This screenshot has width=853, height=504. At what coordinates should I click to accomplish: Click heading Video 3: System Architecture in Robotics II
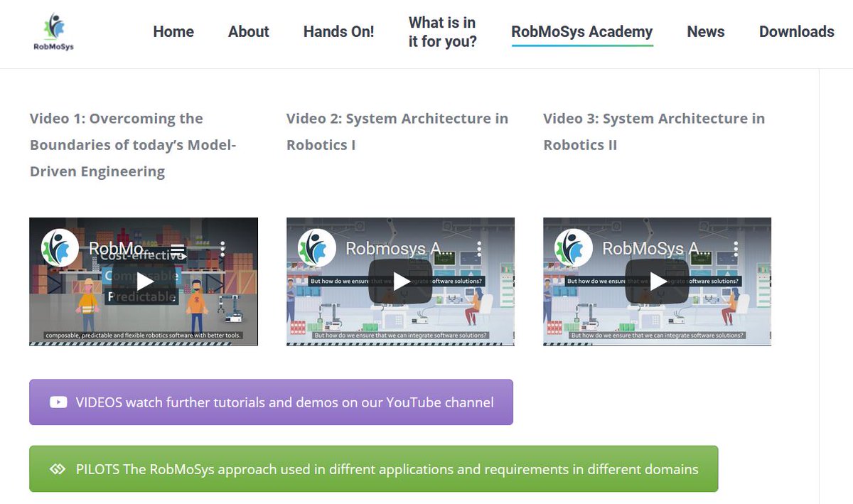coord(654,132)
